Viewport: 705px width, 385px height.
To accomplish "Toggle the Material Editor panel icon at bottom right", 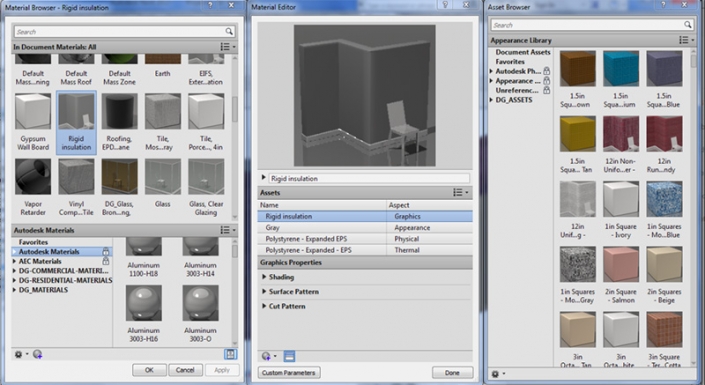I will 230,354.
